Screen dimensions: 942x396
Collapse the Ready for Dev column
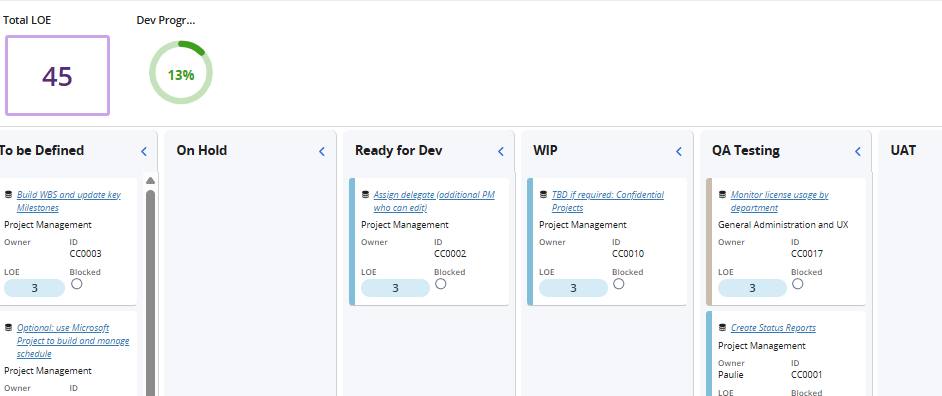pos(500,151)
